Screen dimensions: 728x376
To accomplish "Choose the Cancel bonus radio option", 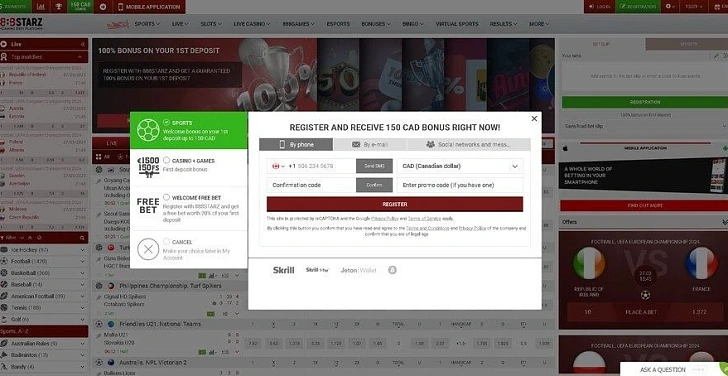I will click(166, 241).
